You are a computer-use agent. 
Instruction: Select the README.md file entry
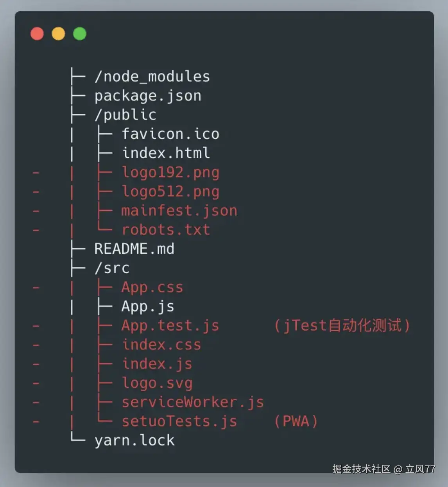pyautogui.click(x=134, y=249)
